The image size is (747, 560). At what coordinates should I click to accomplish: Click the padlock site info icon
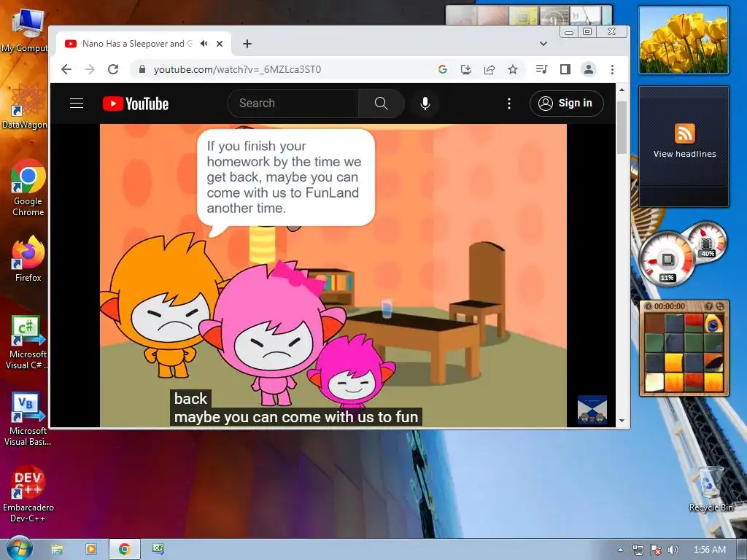point(142,69)
